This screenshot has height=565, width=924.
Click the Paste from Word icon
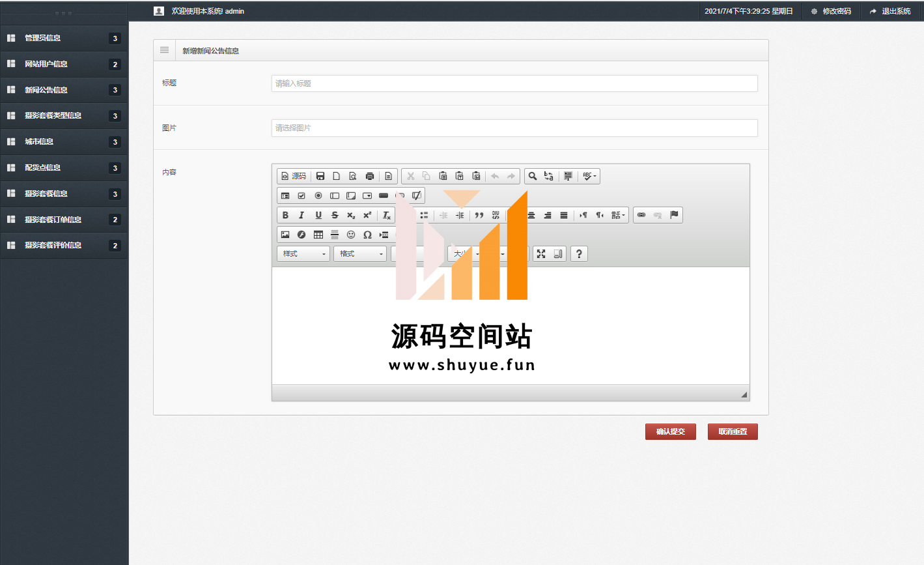[476, 176]
